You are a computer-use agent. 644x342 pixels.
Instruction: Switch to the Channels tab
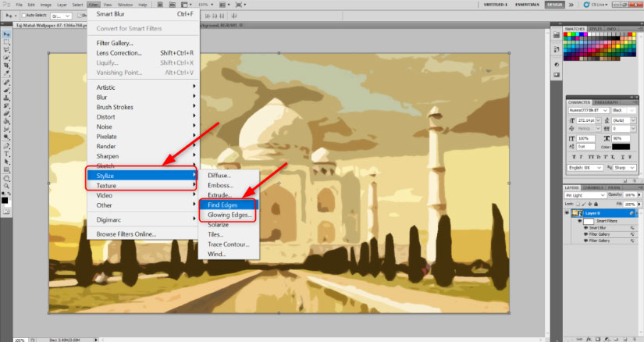click(592, 188)
